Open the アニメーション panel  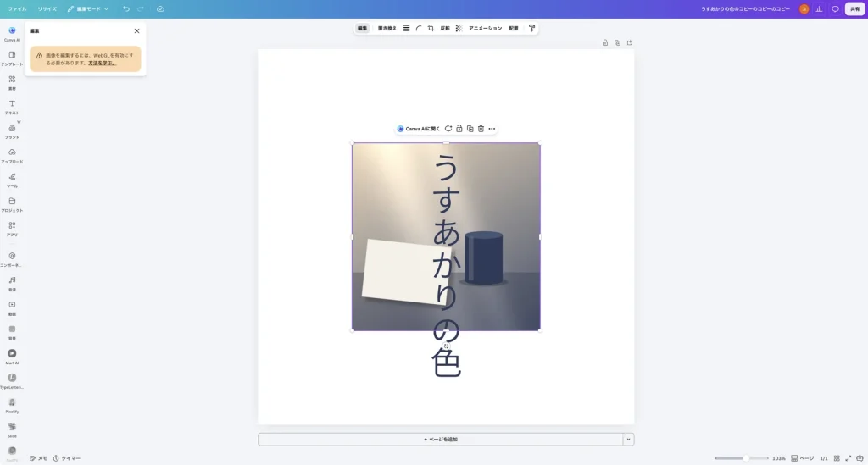(486, 28)
